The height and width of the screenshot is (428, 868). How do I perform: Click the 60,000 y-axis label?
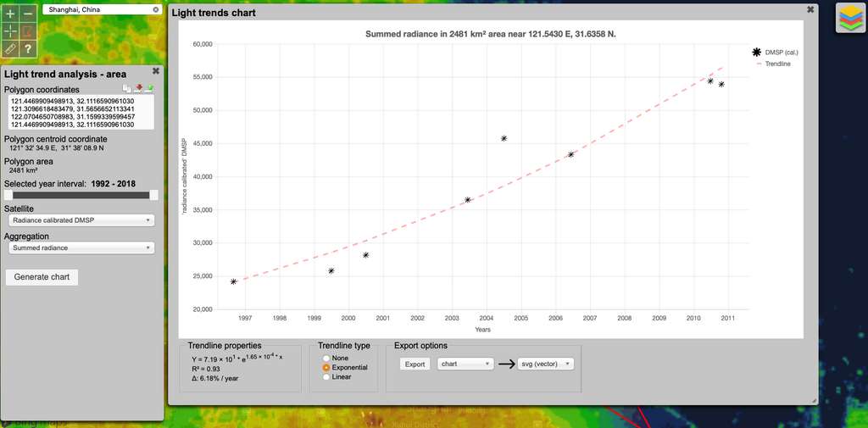coord(202,44)
